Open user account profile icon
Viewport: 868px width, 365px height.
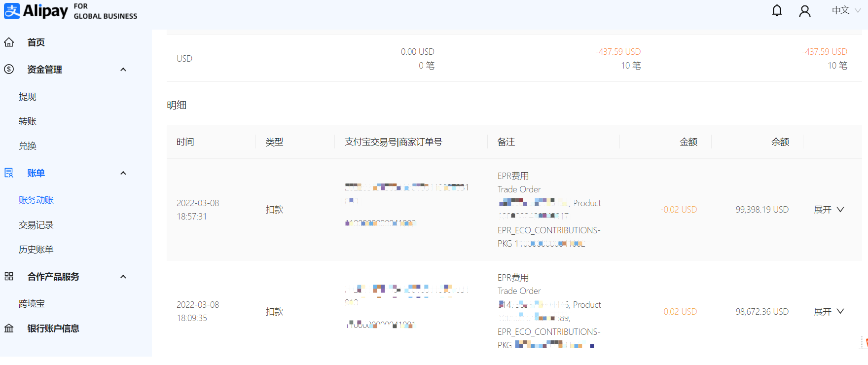coord(804,11)
